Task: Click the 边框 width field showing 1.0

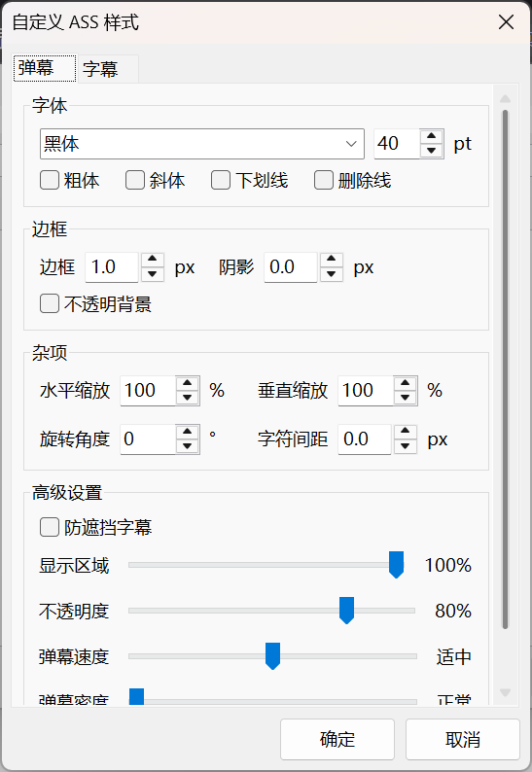Action: [112, 267]
